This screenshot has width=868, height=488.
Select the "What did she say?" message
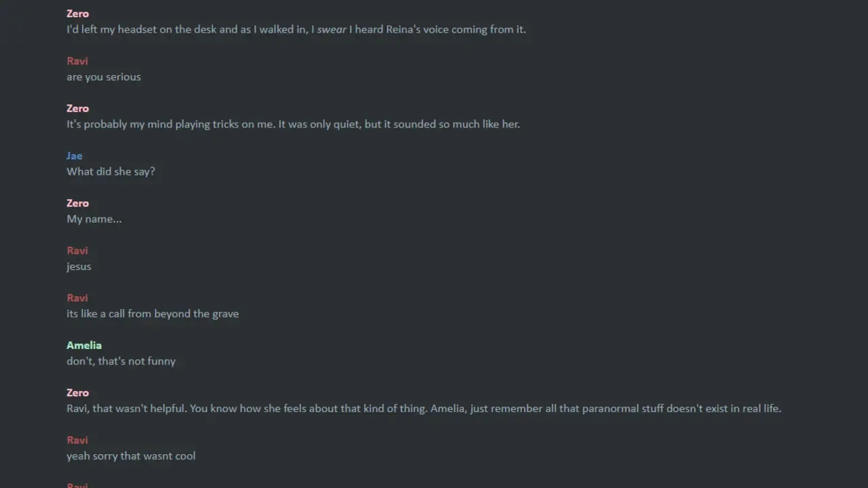(x=111, y=172)
